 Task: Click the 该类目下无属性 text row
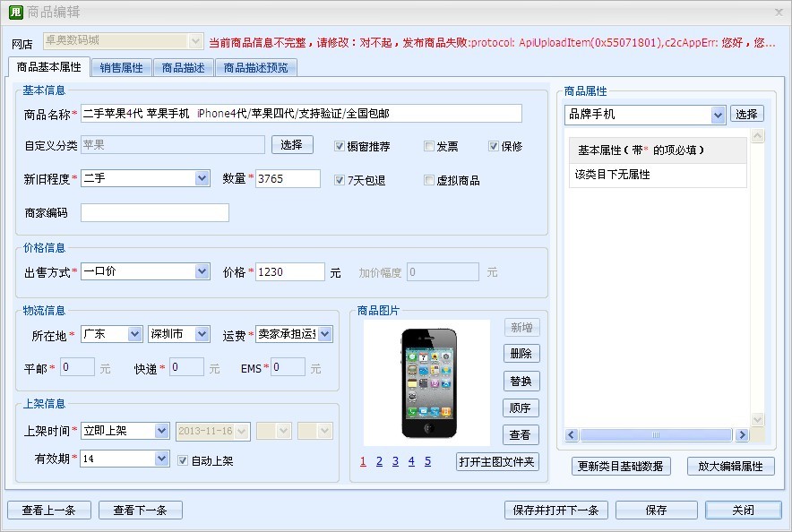pyautogui.click(x=658, y=176)
